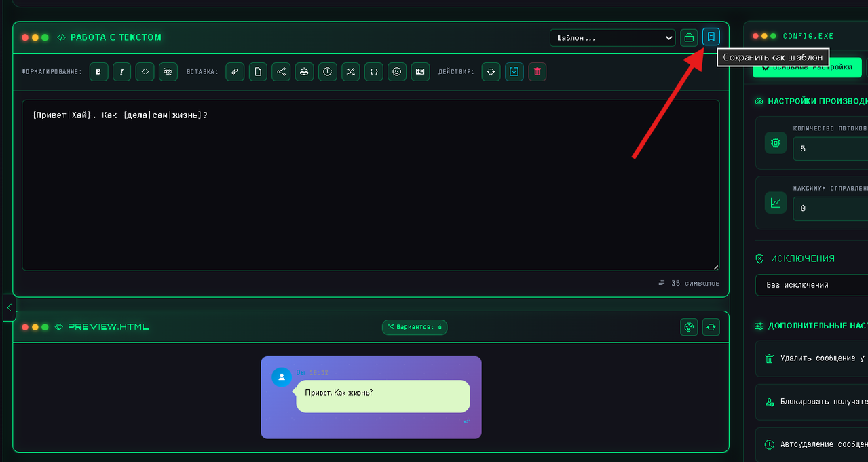Clear text with red trash icon
Image resolution: width=868 pixels, height=462 pixels.
click(x=537, y=71)
